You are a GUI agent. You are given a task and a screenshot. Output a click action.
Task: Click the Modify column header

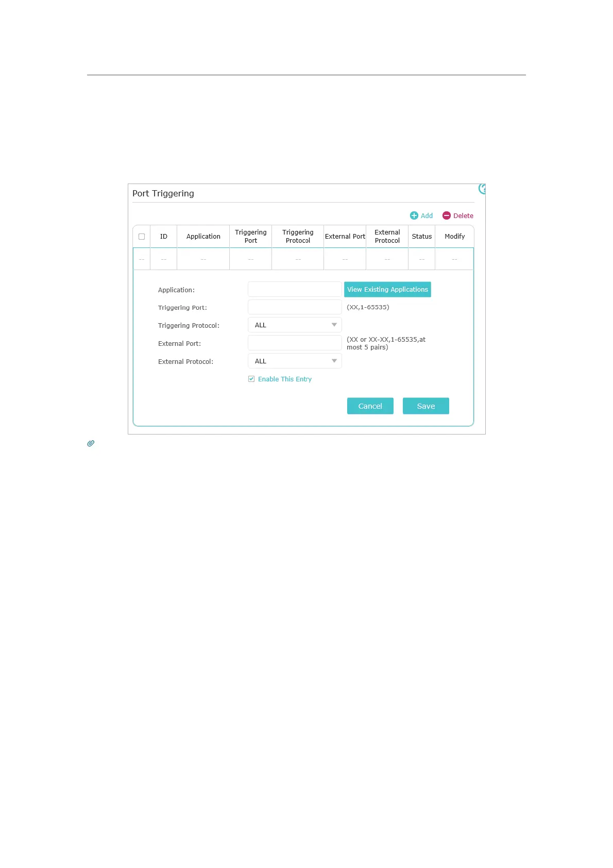coord(455,237)
